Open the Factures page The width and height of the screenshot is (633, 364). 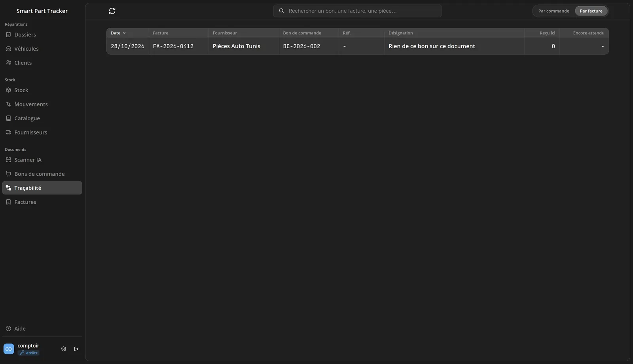click(x=42, y=202)
